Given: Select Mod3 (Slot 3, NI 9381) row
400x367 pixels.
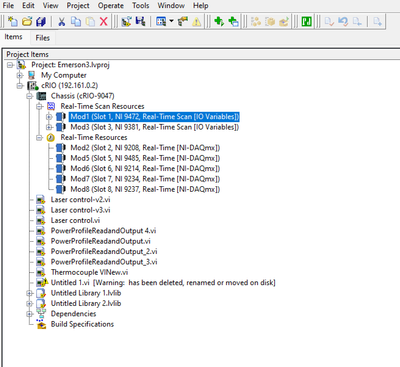Looking at the screenshot, I should [x=154, y=127].
